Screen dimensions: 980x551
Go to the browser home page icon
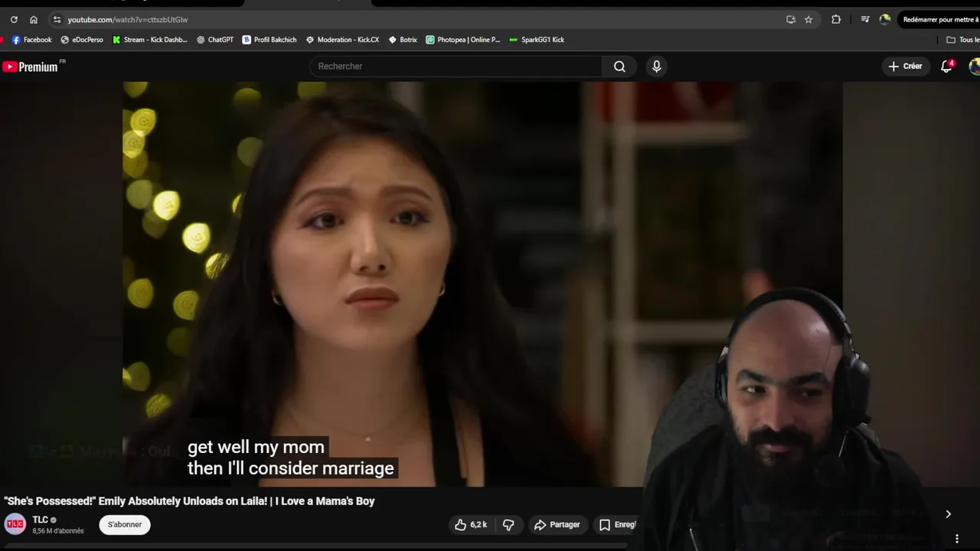click(34, 20)
